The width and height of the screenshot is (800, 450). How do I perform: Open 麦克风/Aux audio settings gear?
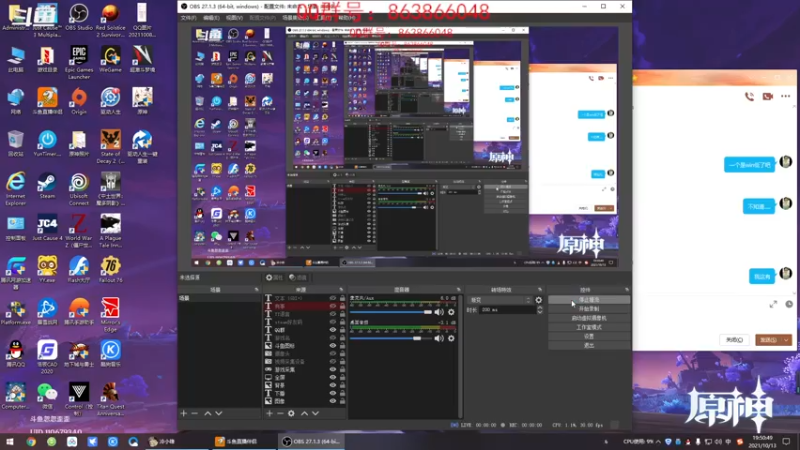[451, 312]
